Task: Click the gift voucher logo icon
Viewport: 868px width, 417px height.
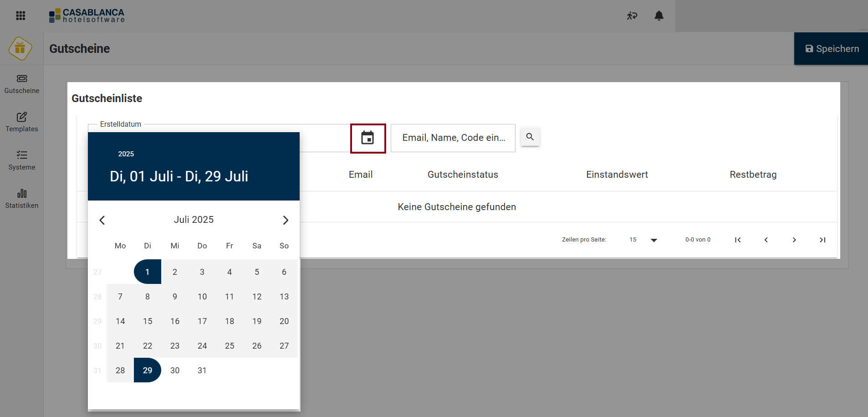Action: [x=20, y=48]
